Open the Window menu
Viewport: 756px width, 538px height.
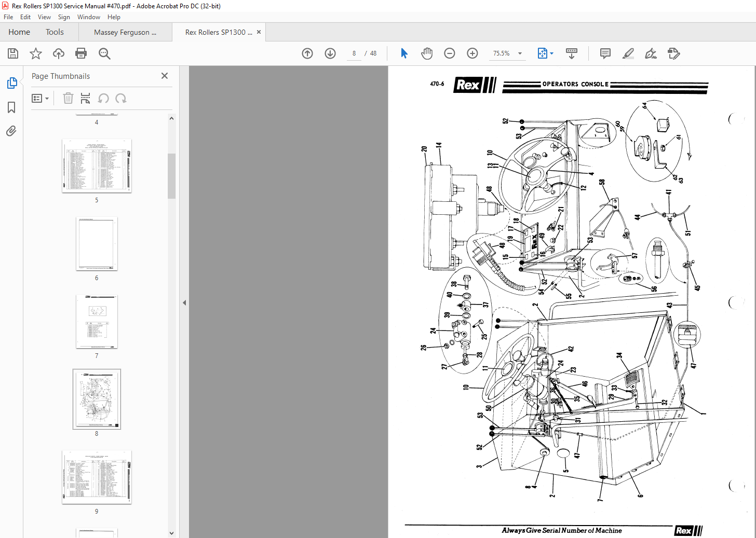coord(89,17)
